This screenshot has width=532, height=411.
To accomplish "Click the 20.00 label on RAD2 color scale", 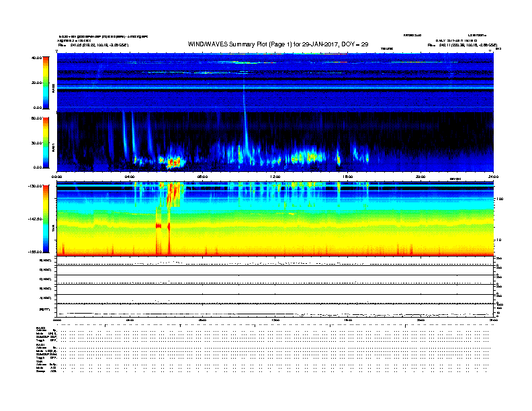I will (x=36, y=83).
